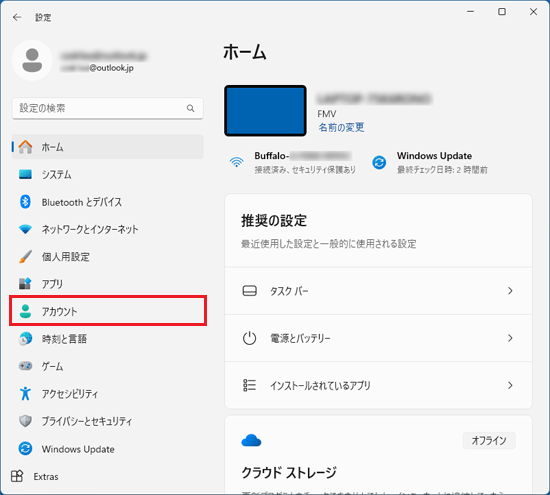
Task: Open アカウント settings
Action: pyautogui.click(x=108, y=311)
